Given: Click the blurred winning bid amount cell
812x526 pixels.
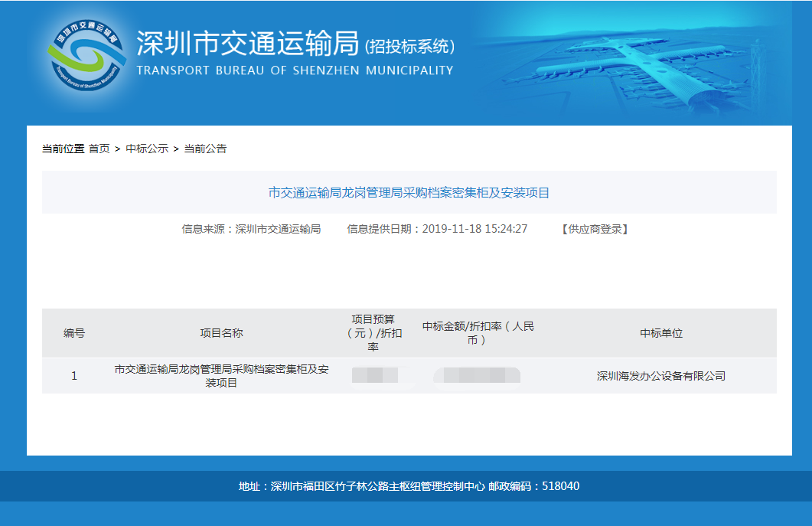Looking at the screenshot, I should (x=477, y=376).
